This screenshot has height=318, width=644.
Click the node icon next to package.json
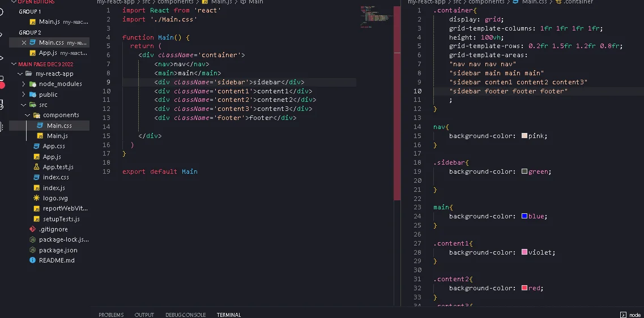32,250
